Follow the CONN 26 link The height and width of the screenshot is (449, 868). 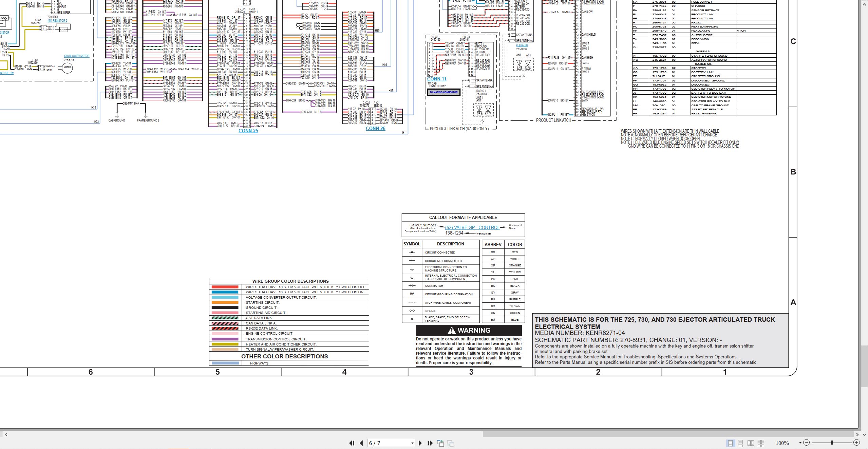376,129
